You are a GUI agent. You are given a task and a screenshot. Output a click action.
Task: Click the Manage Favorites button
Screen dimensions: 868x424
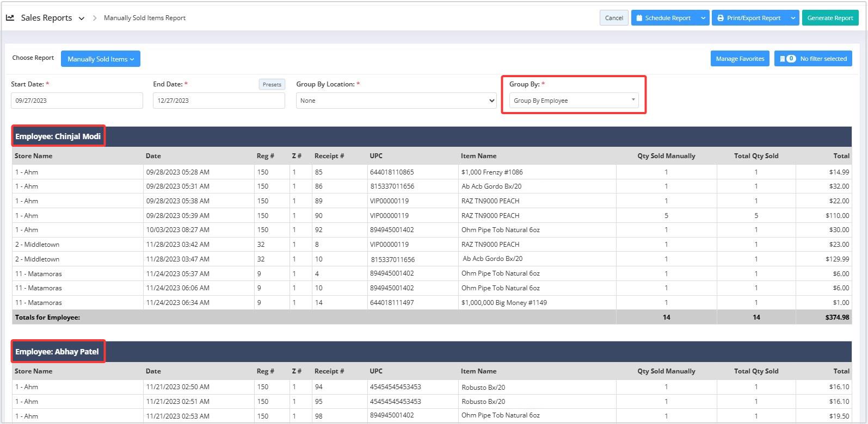point(740,59)
